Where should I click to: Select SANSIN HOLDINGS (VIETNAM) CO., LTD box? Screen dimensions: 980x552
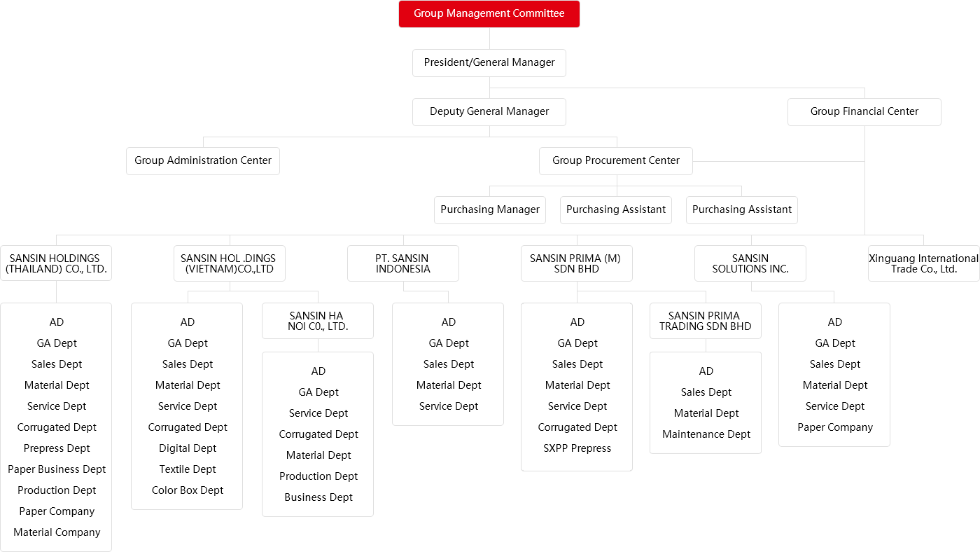pos(229,263)
